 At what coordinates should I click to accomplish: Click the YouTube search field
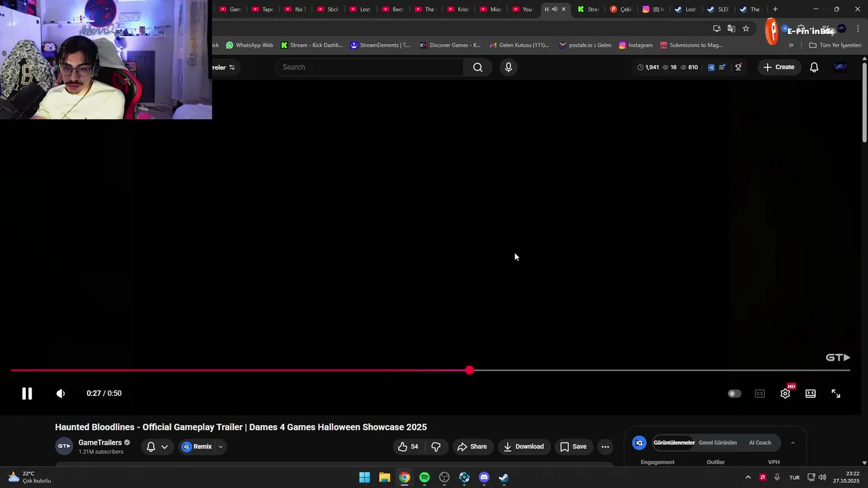coord(370,67)
